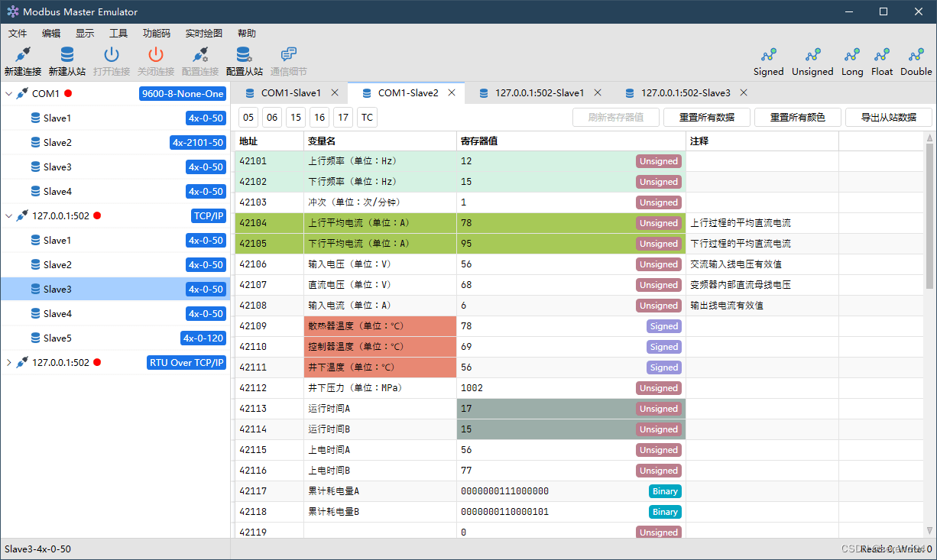Select the Signed display format icon
This screenshot has height=560, width=937.
click(x=768, y=60)
